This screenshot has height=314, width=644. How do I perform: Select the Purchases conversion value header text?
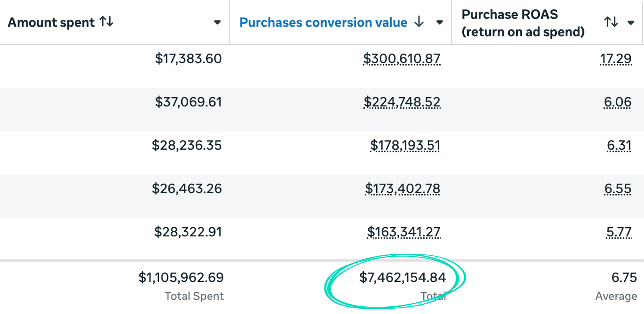(323, 23)
